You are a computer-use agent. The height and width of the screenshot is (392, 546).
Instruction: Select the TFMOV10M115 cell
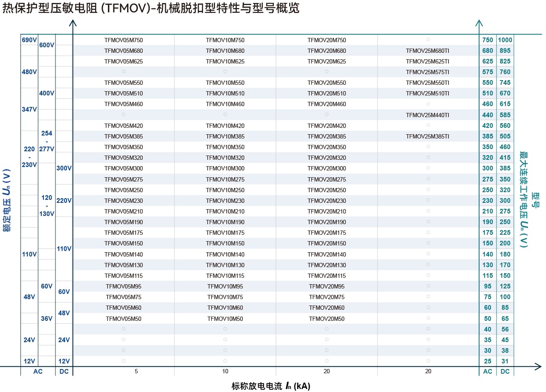pyautogui.click(x=225, y=276)
